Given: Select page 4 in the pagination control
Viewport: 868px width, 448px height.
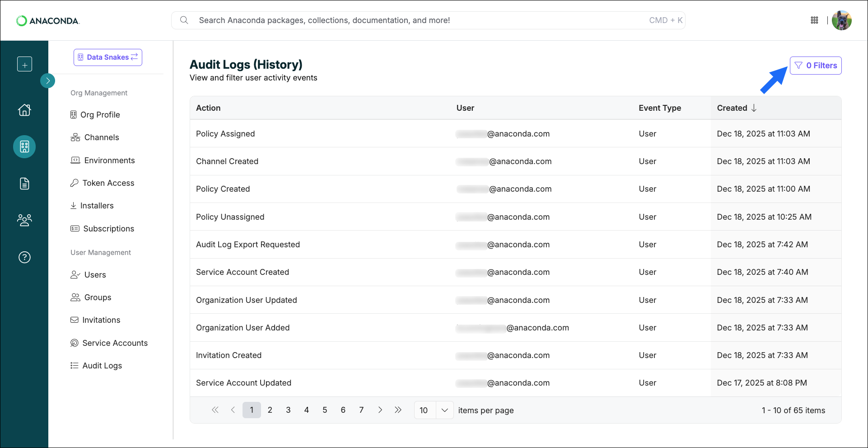Looking at the screenshot, I should 306,410.
